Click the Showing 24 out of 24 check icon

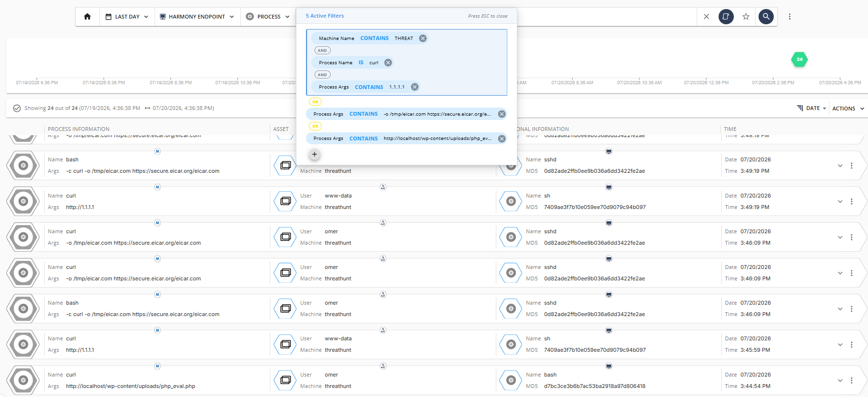pyautogui.click(x=17, y=109)
